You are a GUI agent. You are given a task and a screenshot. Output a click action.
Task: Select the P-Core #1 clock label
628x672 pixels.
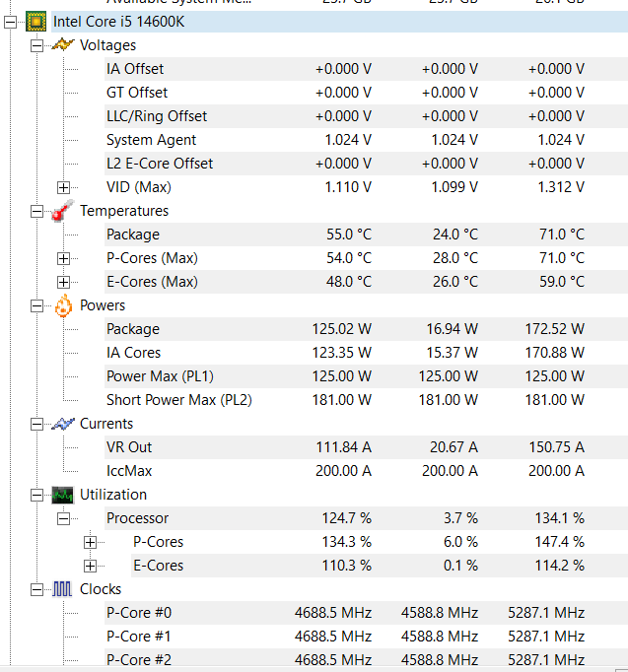[x=138, y=637]
